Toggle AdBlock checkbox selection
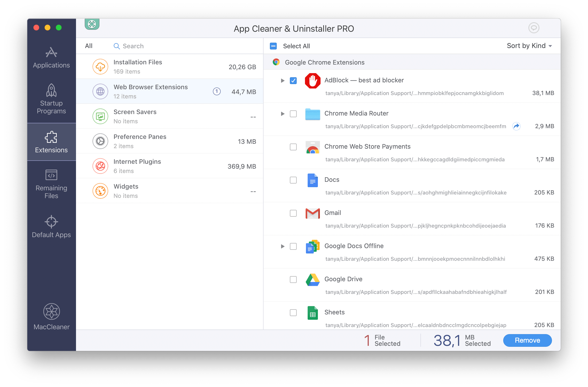The image size is (588, 387). 293,81
